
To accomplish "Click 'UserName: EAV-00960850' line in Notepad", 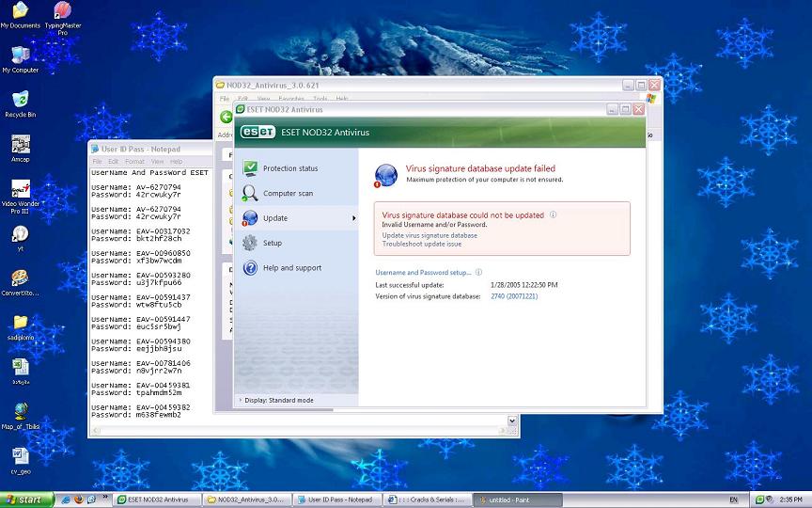I will [x=141, y=253].
